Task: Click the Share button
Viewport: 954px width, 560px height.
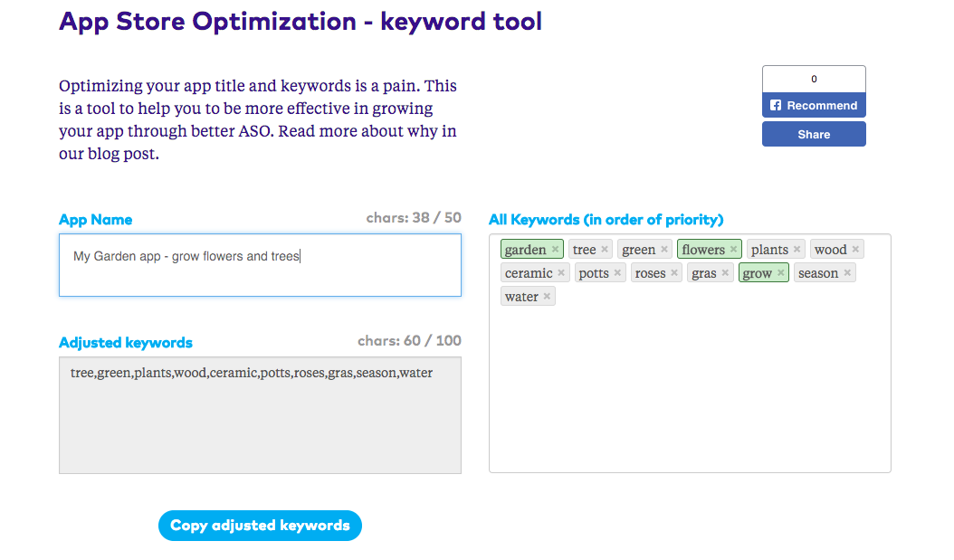Action: pyautogui.click(x=813, y=133)
